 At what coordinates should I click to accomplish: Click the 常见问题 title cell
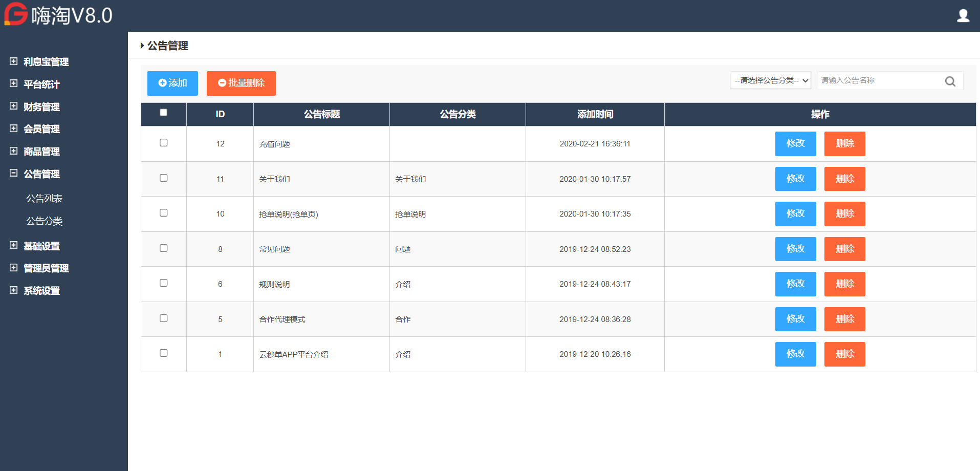pos(322,249)
